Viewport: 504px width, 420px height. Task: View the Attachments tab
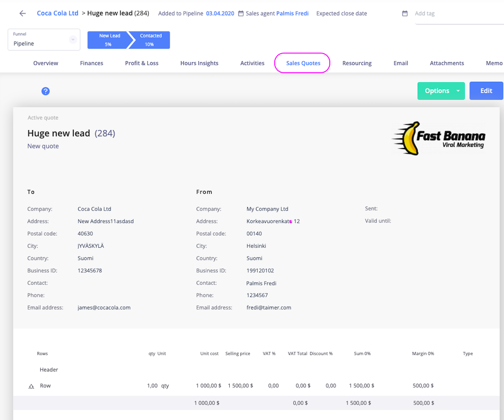447,63
